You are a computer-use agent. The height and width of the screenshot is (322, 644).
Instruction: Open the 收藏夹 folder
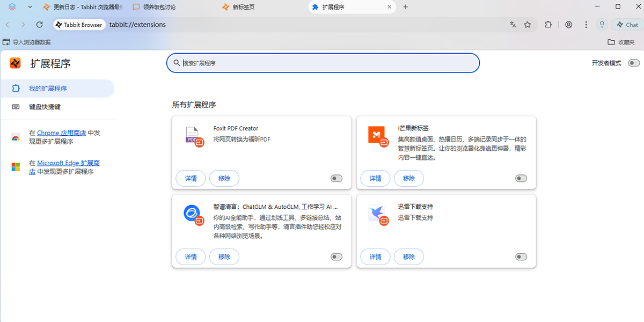tap(621, 42)
